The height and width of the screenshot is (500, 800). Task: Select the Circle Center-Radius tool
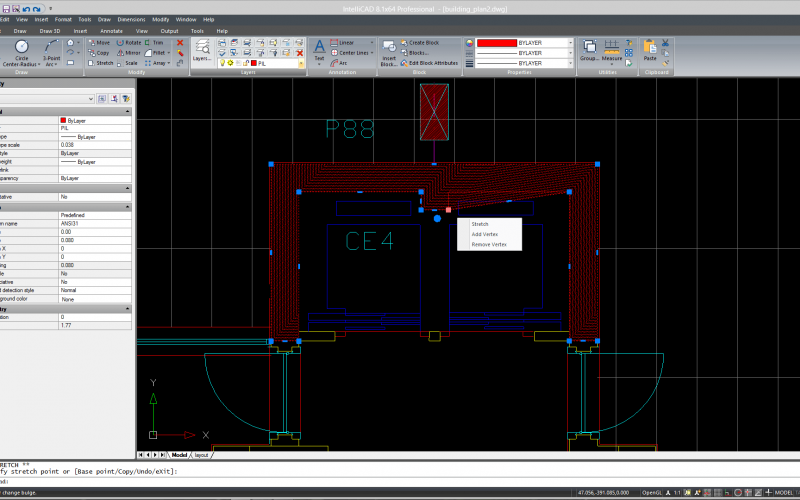pos(21,52)
